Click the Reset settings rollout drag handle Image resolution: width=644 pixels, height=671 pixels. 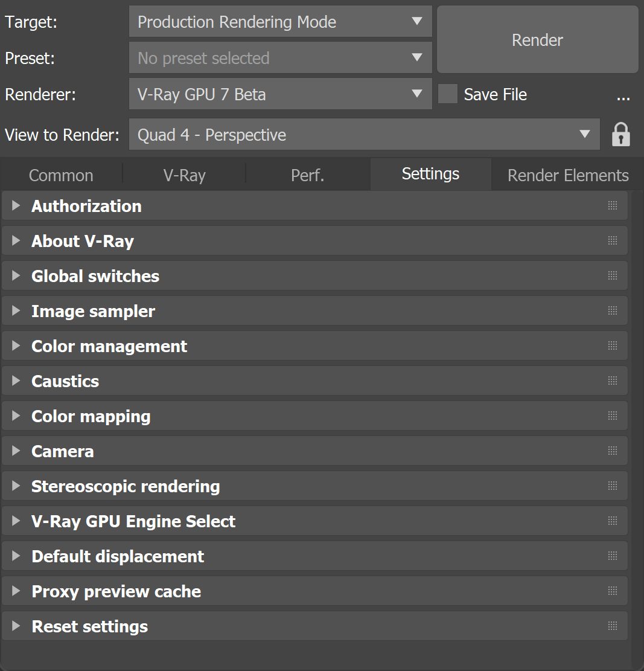click(x=613, y=626)
